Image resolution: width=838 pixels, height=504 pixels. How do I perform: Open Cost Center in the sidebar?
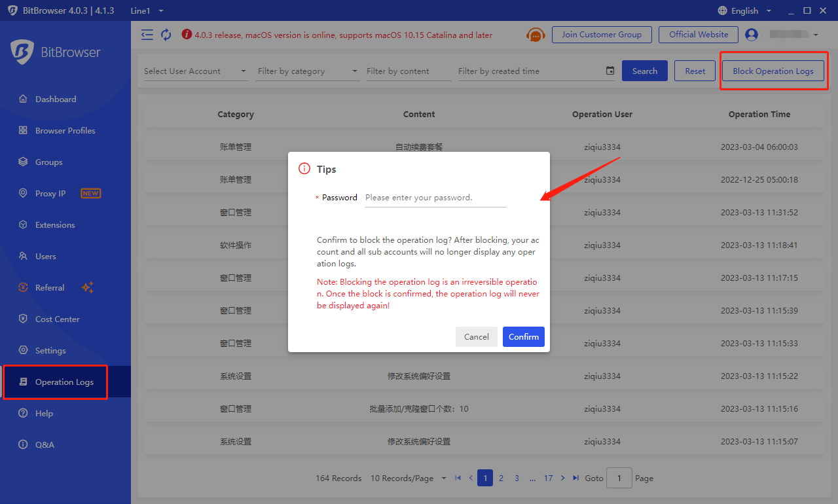click(65, 319)
